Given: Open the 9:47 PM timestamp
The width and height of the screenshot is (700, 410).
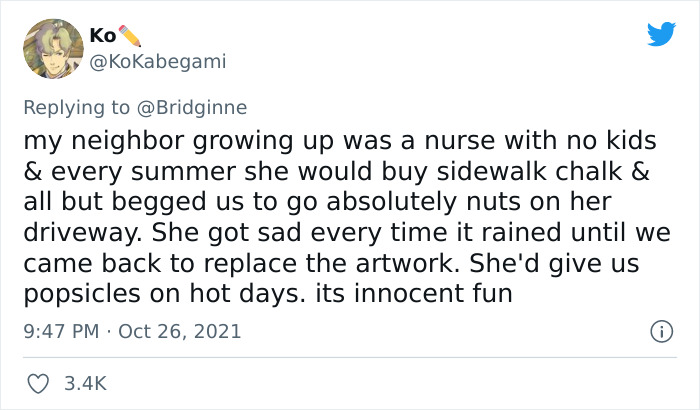Looking at the screenshot, I should pos(59,331).
